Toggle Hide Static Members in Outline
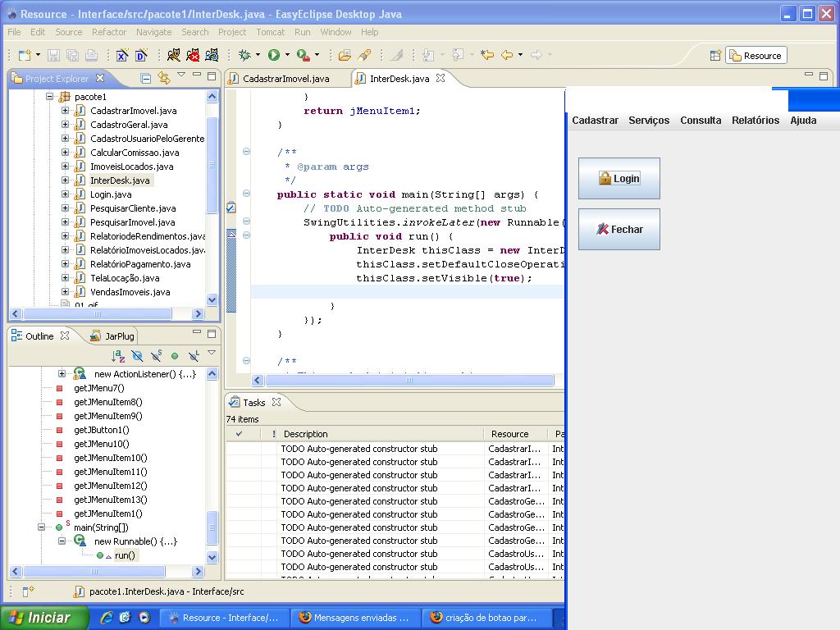840x630 pixels. pyautogui.click(x=156, y=356)
